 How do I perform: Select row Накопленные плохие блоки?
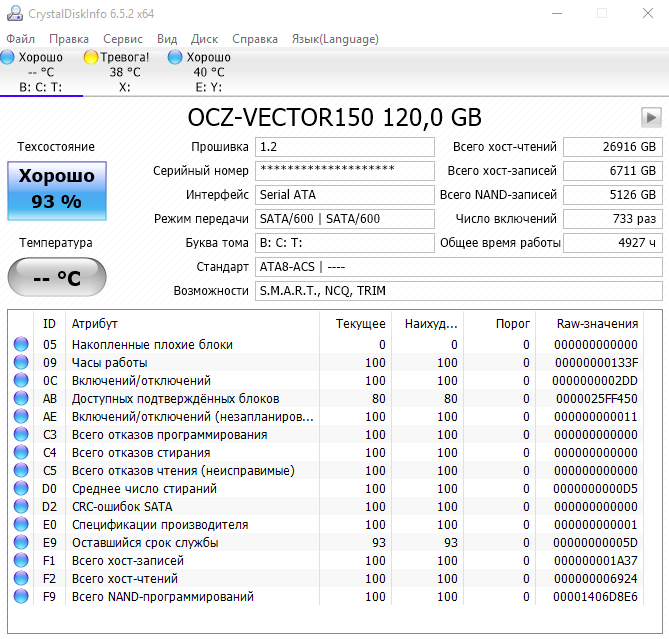[x=326, y=344]
